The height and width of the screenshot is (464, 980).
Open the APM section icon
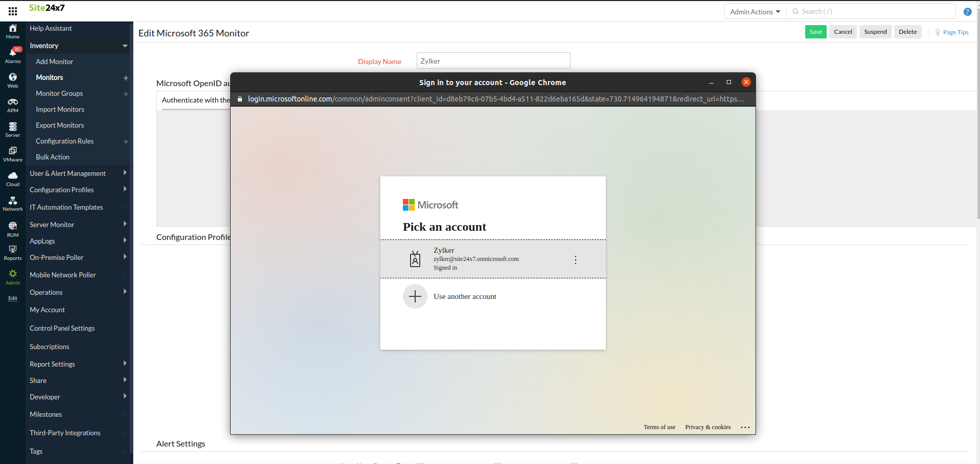click(13, 105)
